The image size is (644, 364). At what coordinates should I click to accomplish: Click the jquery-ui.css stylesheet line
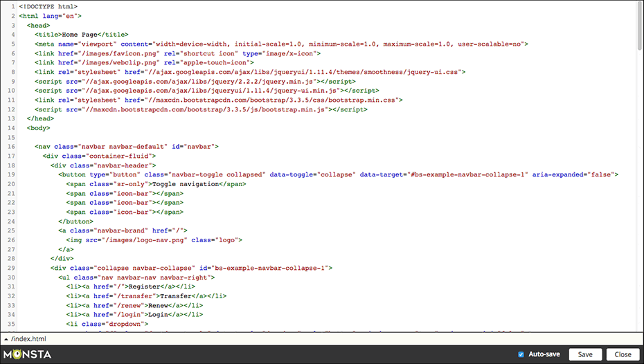coord(250,72)
